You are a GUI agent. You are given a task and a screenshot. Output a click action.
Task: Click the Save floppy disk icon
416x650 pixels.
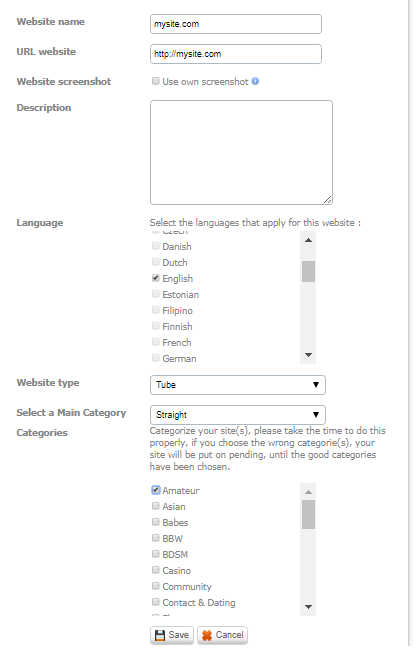tap(160, 635)
